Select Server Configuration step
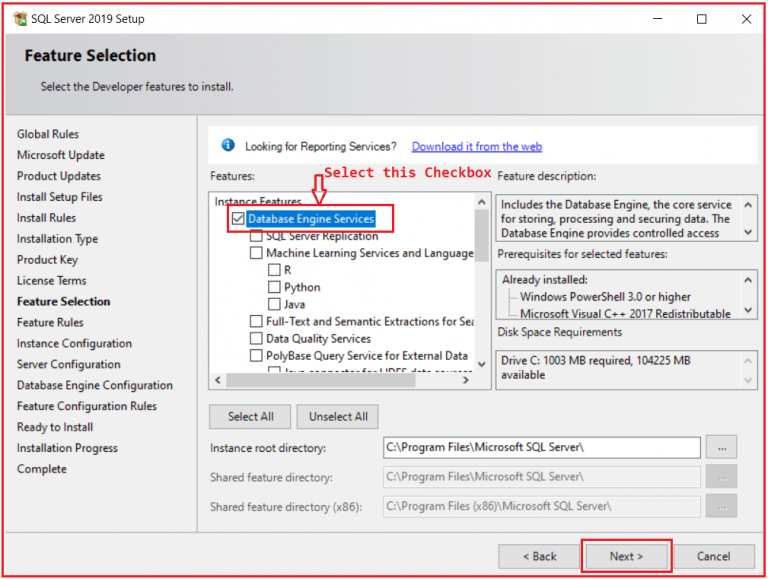The width and height of the screenshot is (768, 579). click(x=69, y=364)
